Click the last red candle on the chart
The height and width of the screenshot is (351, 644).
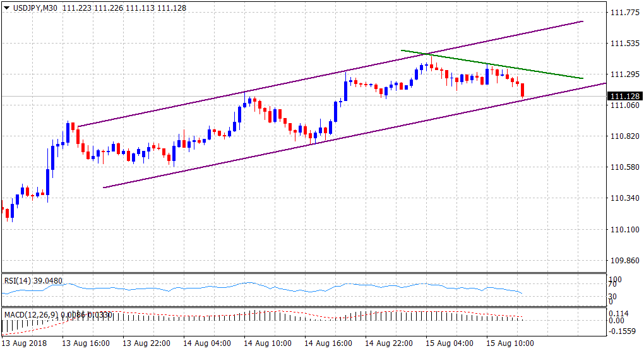(522, 90)
